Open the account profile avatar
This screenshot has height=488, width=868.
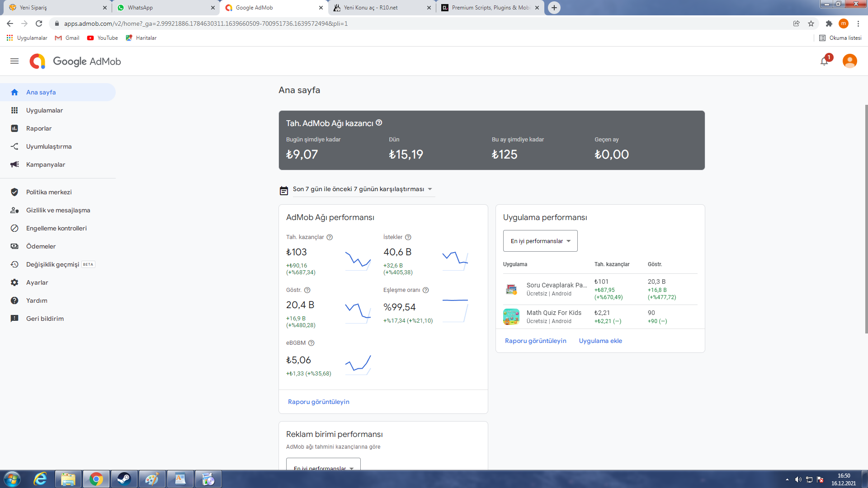[x=850, y=61]
